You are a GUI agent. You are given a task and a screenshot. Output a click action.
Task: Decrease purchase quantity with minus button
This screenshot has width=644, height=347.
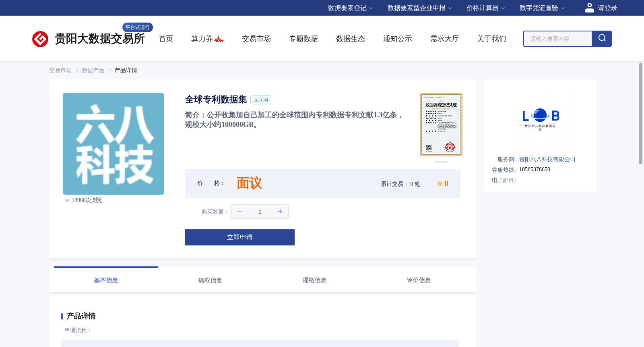coord(240,212)
